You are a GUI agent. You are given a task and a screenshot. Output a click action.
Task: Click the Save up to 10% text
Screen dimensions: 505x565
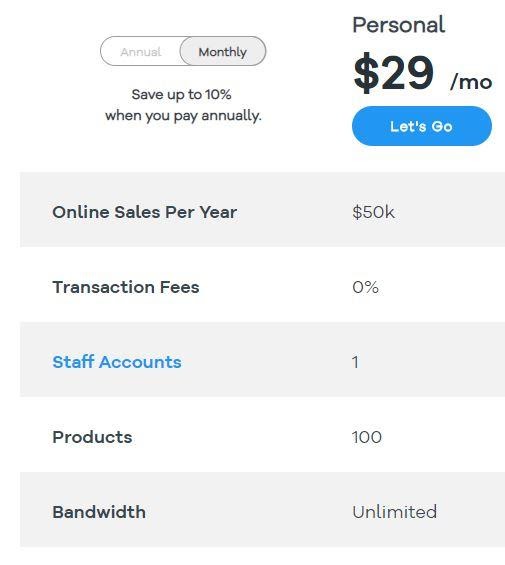(181, 94)
